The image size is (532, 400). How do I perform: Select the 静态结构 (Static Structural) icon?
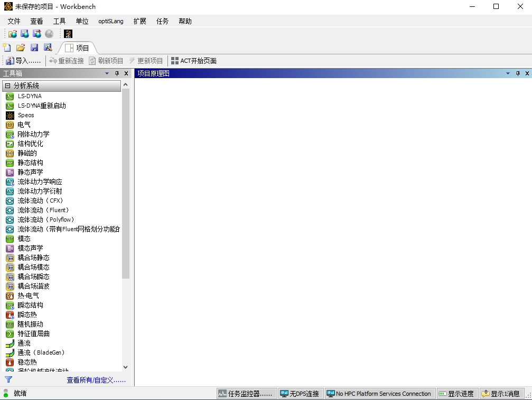[x=10, y=163]
